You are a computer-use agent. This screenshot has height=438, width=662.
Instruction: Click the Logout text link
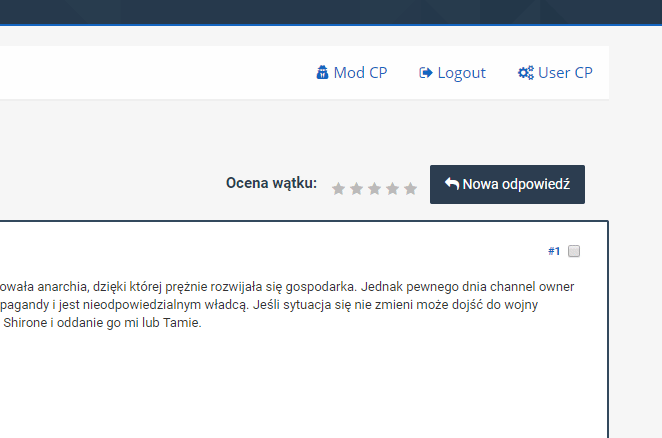click(461, 73)
